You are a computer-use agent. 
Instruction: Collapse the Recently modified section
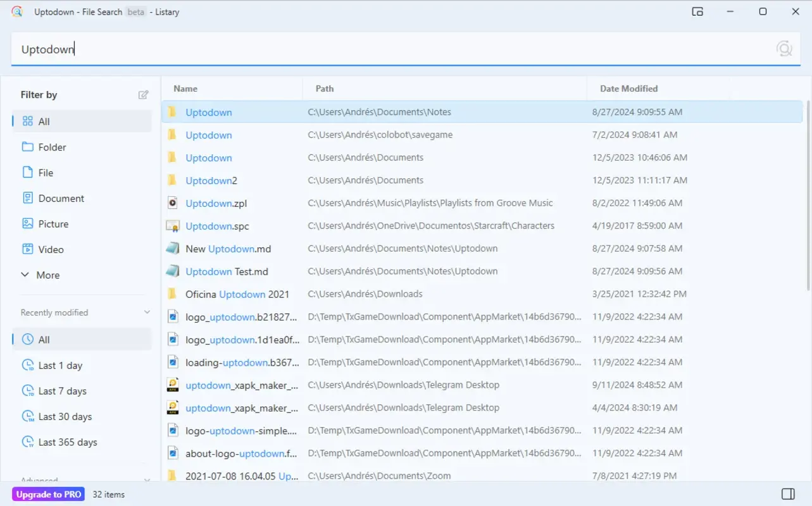click(x=147, y=312)
